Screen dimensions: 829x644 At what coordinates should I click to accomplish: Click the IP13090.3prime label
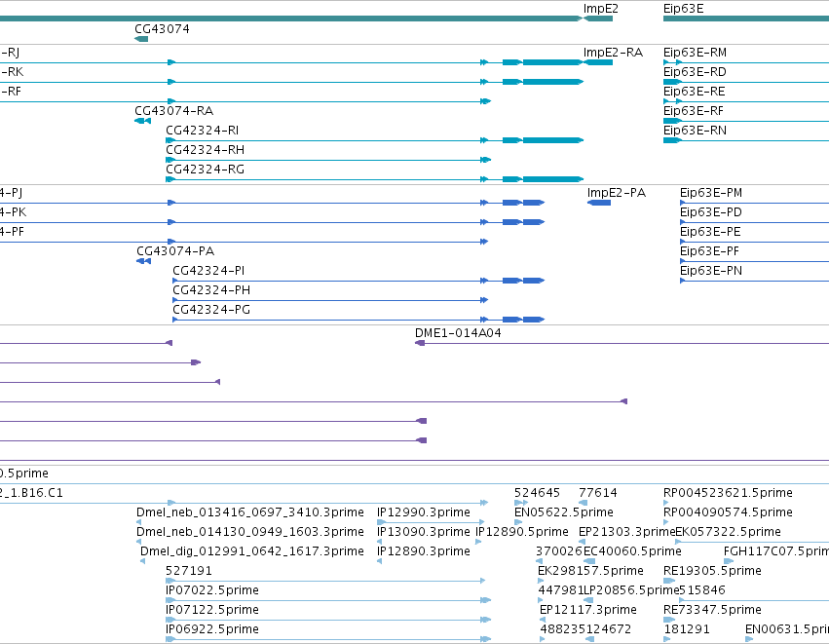424,532
